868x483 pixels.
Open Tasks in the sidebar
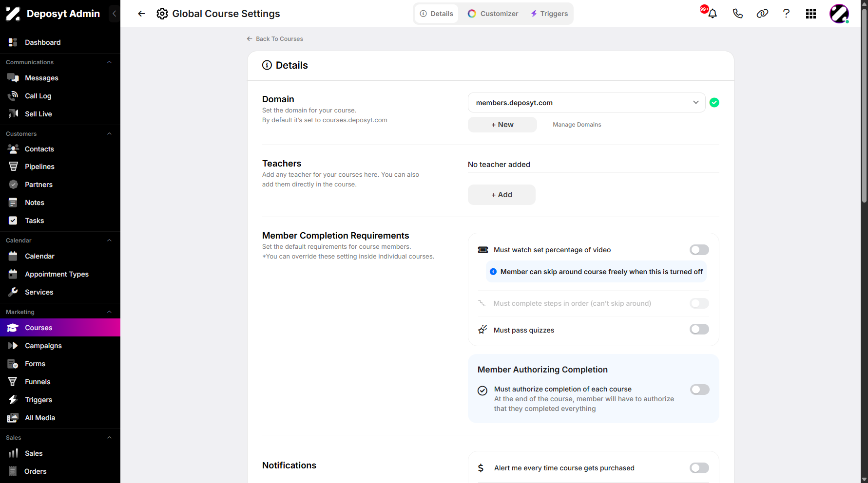60,221
